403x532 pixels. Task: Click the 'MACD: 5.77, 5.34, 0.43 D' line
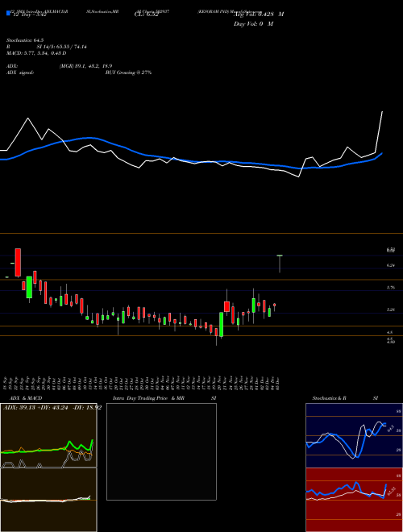point(36,53)
